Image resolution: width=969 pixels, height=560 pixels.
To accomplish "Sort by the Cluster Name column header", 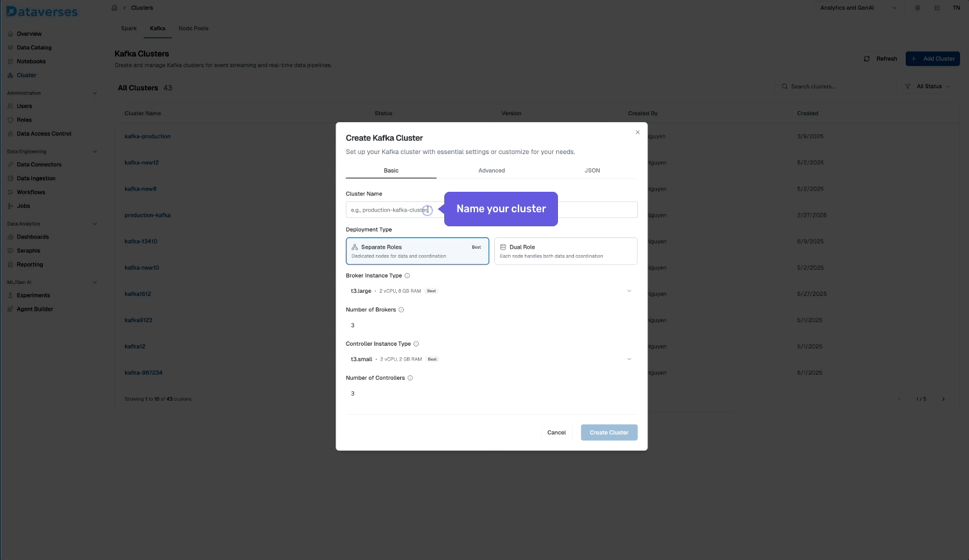I will tap(143, 113).
